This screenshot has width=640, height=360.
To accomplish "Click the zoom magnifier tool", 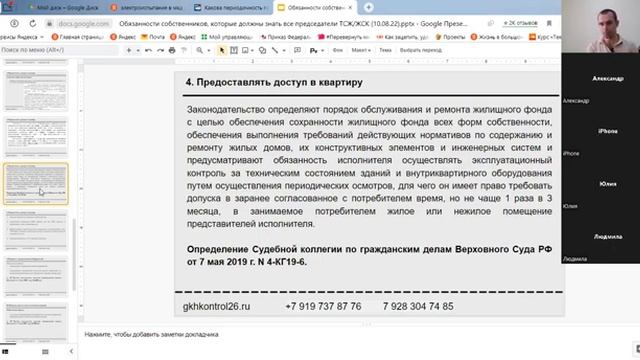I will 200,50.
